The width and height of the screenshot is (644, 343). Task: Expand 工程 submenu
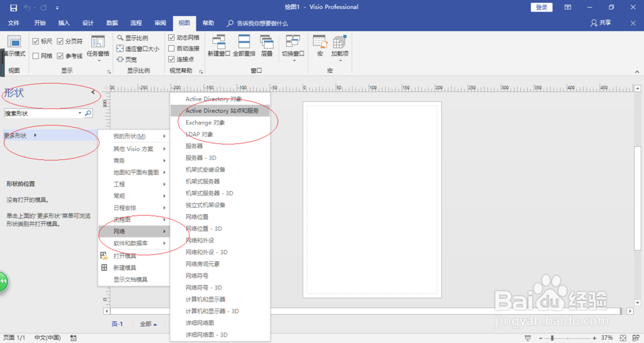pyautogui.click(x=134, y=184)
